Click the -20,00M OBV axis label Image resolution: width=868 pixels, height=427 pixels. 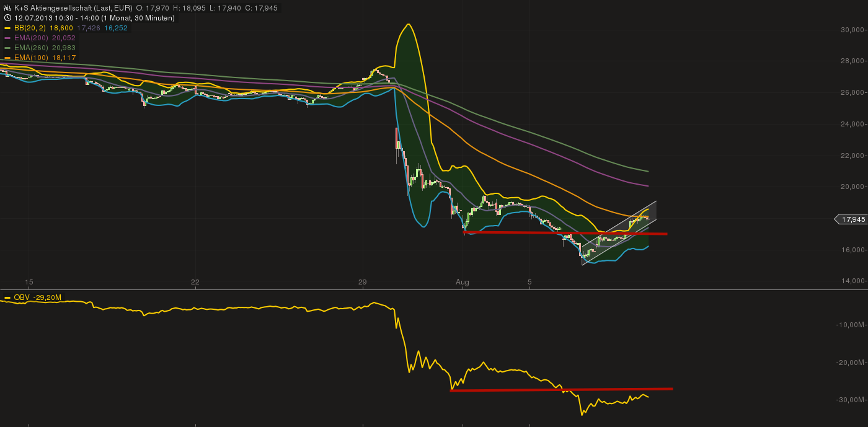(851, 363)
